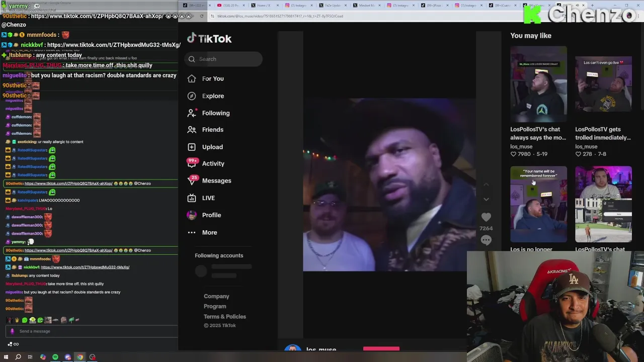Open OBS from the taskbar
Viewport: 644px width, 362px height.
93,357
